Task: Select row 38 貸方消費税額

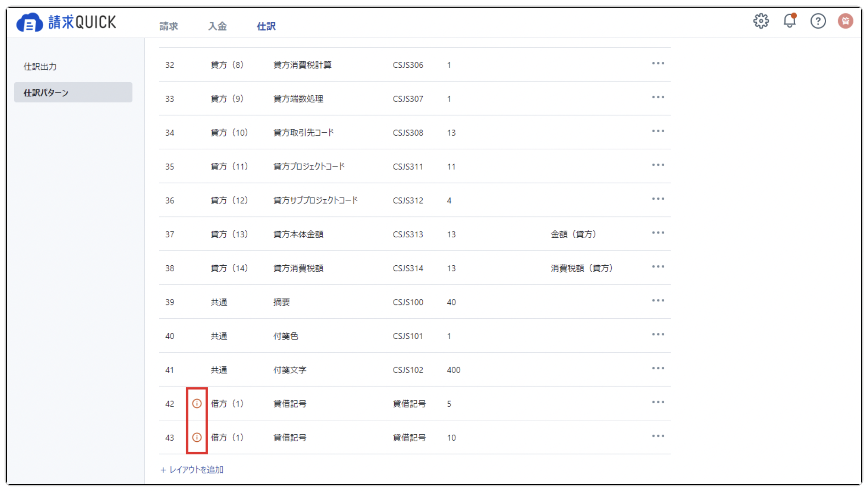Action: [x=414, y=268]
